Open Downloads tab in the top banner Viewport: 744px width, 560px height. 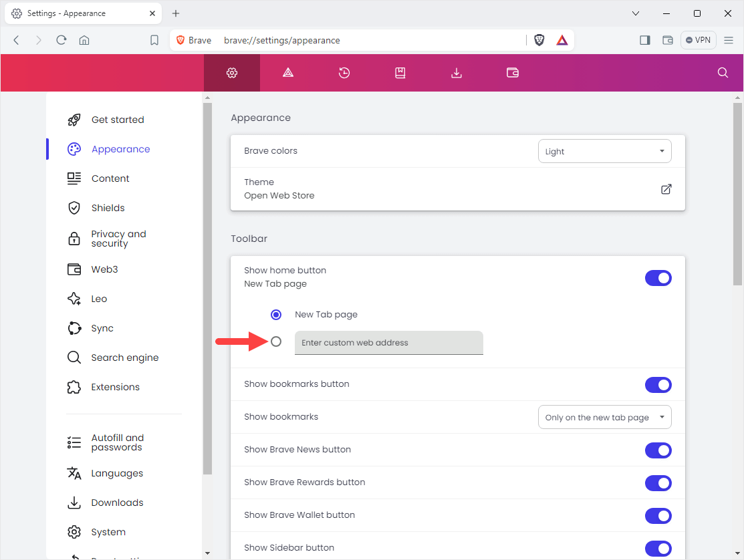click(x=457, y=73)
